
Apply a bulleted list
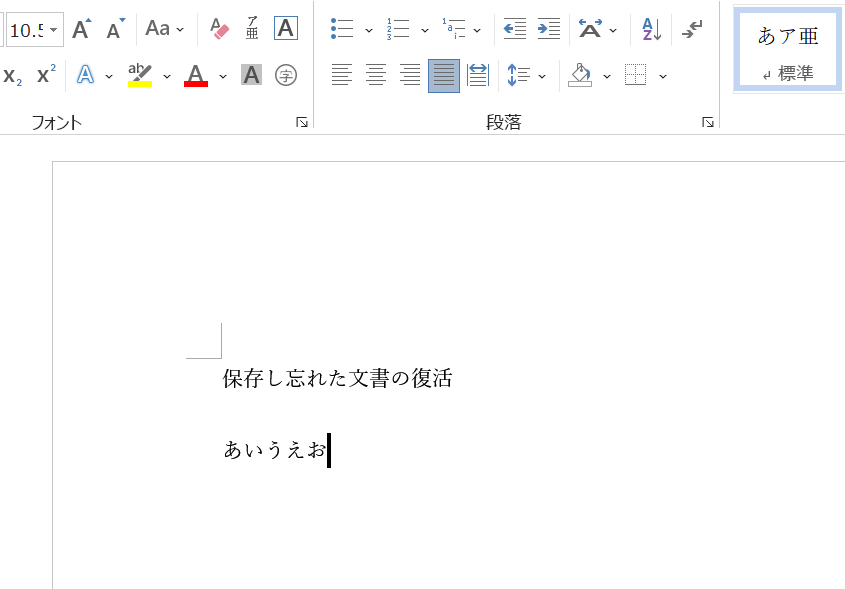(x=342, y=29)
